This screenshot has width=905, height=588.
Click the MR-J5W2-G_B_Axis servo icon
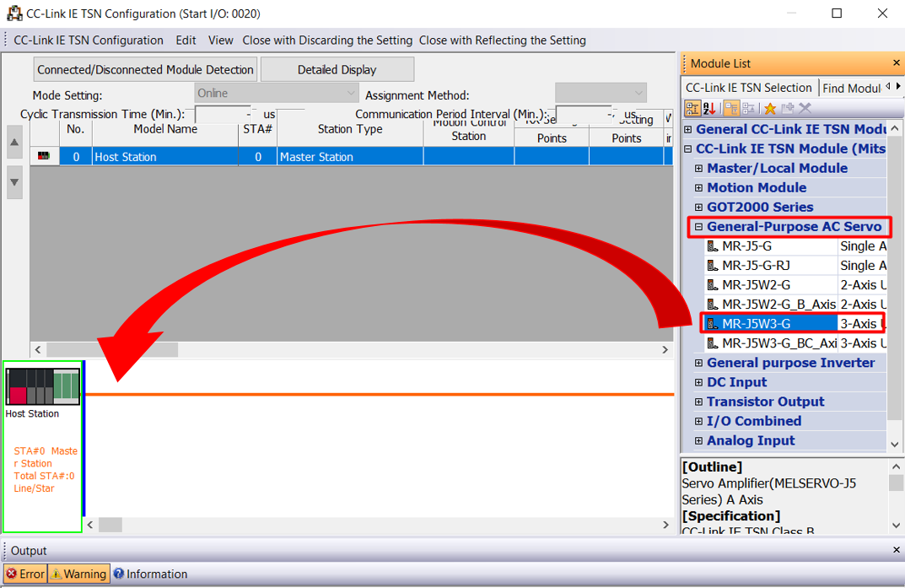713,305
